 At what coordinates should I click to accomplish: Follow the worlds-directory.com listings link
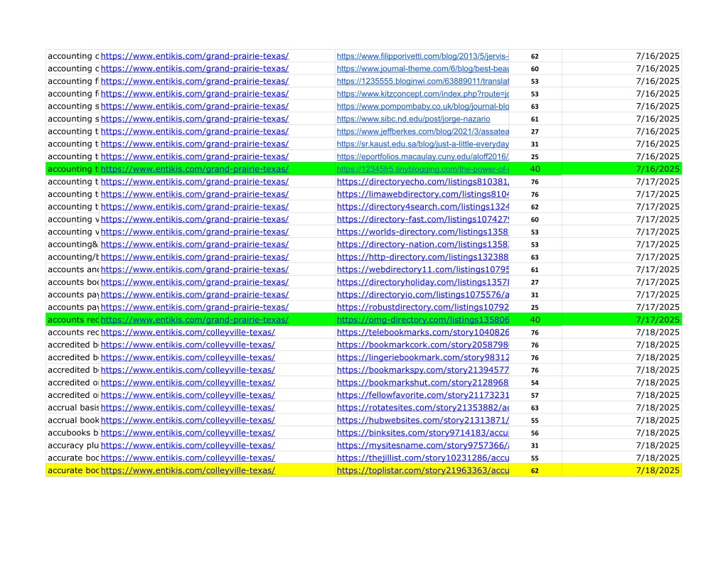tap(422, 232)
